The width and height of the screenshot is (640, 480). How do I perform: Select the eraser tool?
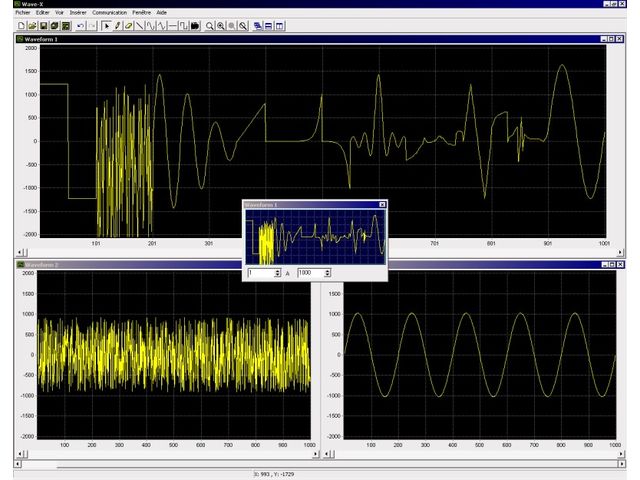pos(129,26)
